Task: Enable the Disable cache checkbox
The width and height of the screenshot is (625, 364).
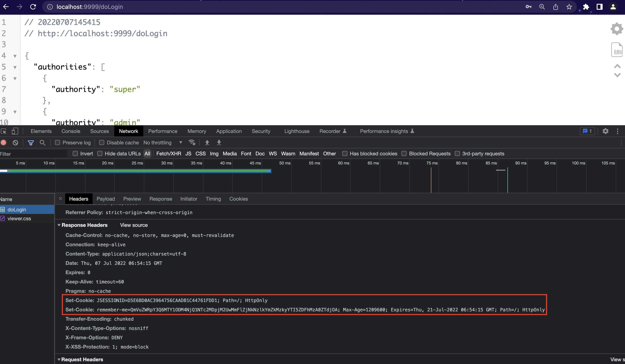Action: pos(102,142)
